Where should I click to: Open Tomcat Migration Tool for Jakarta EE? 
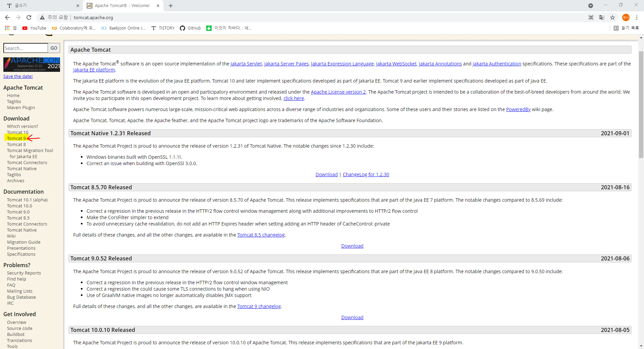click(30, 153)
